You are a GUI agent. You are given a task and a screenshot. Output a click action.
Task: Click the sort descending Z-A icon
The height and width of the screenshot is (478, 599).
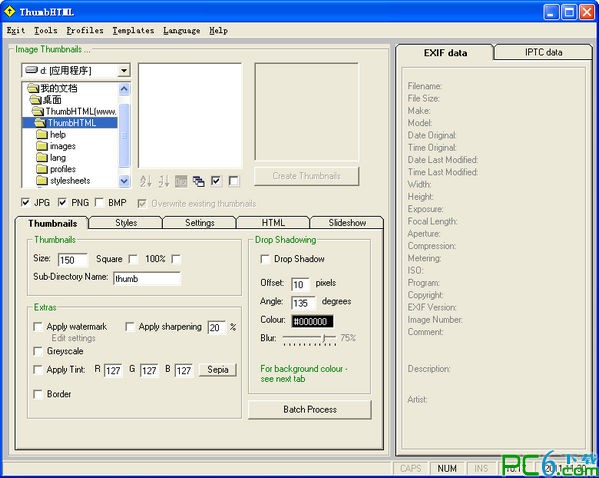[164, 181]
